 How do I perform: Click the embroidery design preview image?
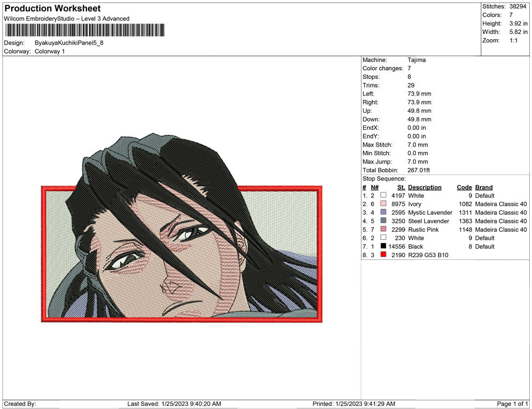pos(182,228)
